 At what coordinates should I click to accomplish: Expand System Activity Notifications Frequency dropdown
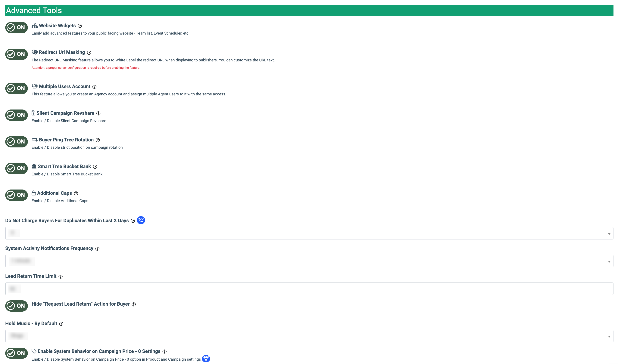[x=309, y=261]
